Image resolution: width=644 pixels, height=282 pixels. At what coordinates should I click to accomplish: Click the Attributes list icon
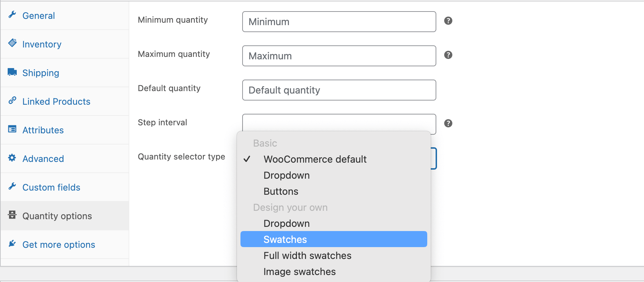12,129
